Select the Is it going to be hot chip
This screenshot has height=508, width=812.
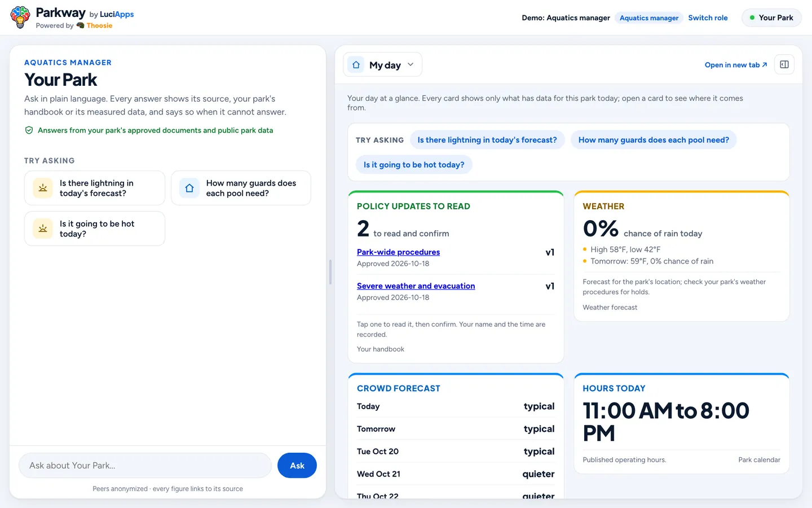[414, 165]
